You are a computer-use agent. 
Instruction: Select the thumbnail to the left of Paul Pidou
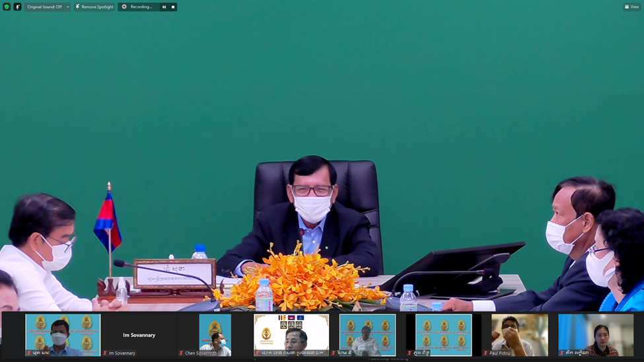[443, 334]
